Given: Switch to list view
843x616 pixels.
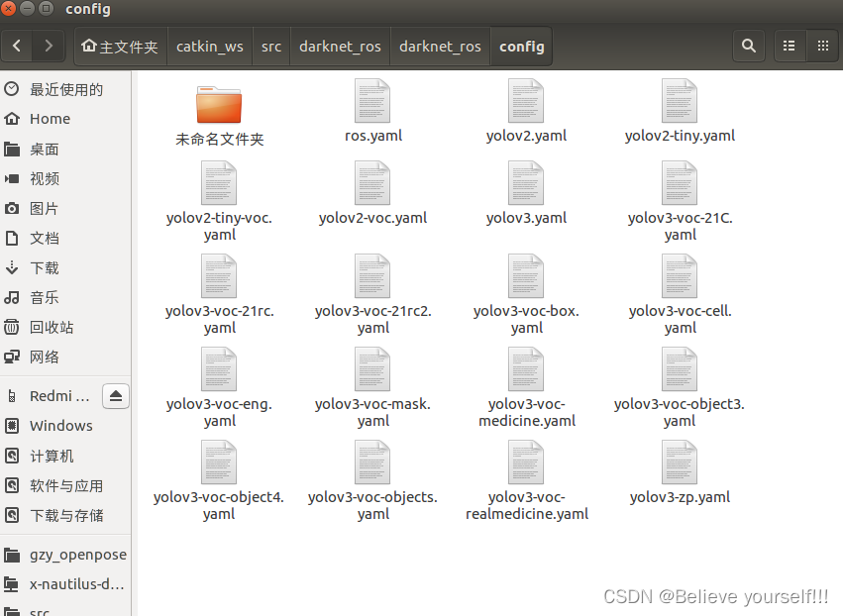Looking at the screenshot, I should [789, 47].
